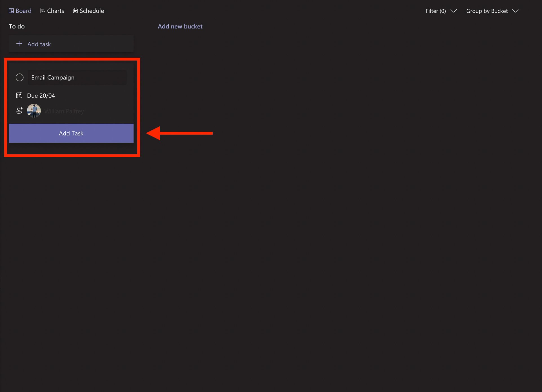Click the Due 20/04 date text
The width and height of the screenshot is (542, 392).
click(41, 95)
